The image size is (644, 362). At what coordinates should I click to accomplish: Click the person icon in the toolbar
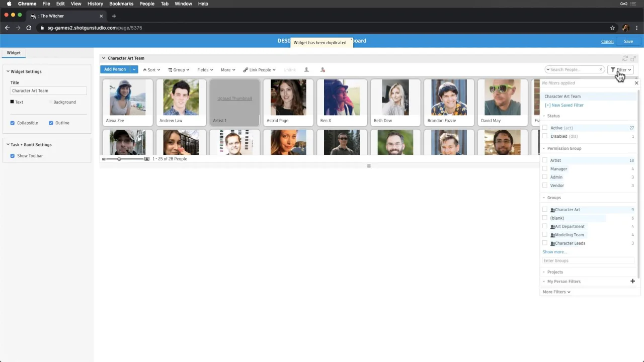pos(306,70)
